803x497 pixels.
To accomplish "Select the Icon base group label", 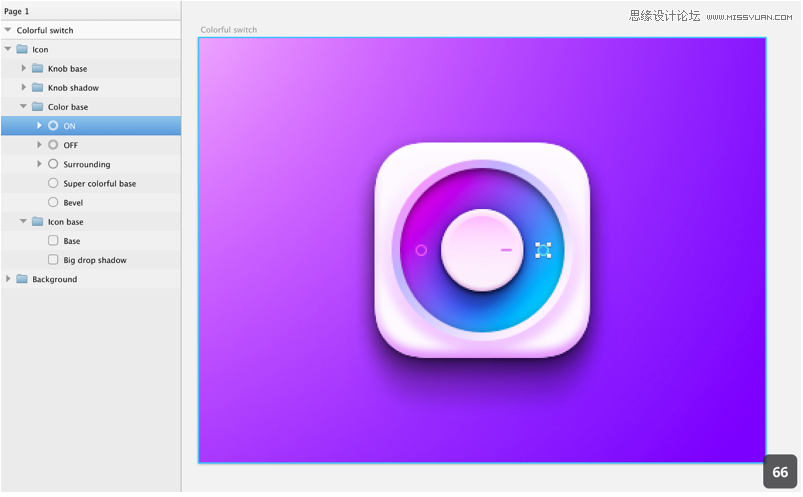I will point(66,222).
